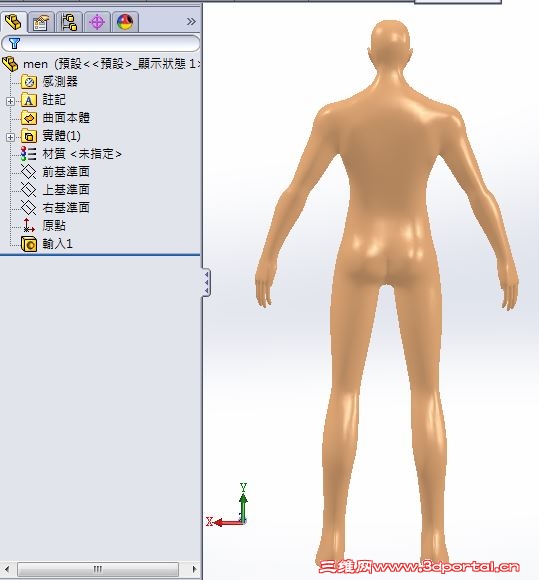Select the 前基準面 plane

pyautogui.click(x=66, y=172)
